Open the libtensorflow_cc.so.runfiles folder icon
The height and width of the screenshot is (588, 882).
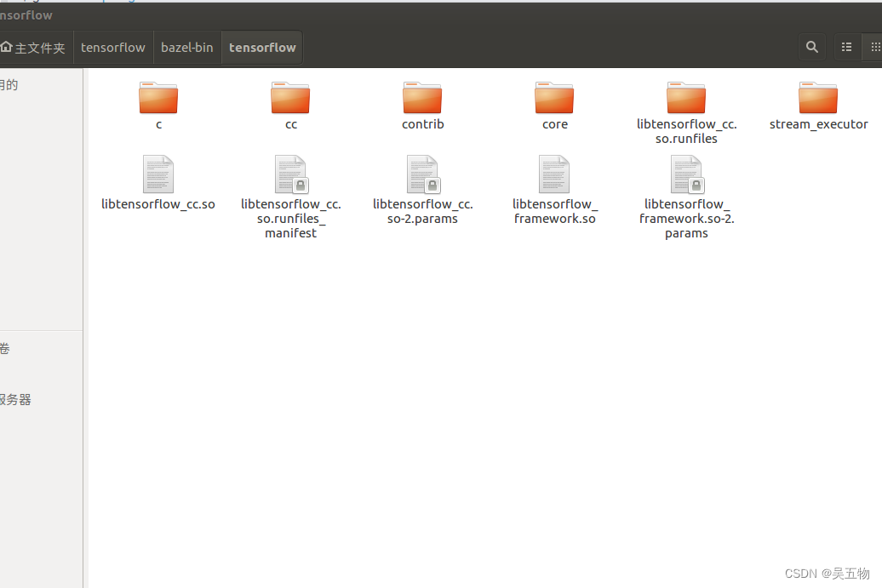(x=686, y=98)
